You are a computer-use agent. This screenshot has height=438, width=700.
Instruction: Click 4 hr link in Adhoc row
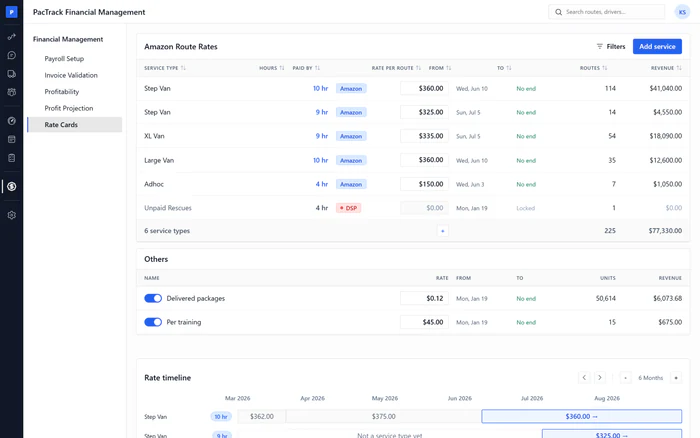click(x=321, y=184)
